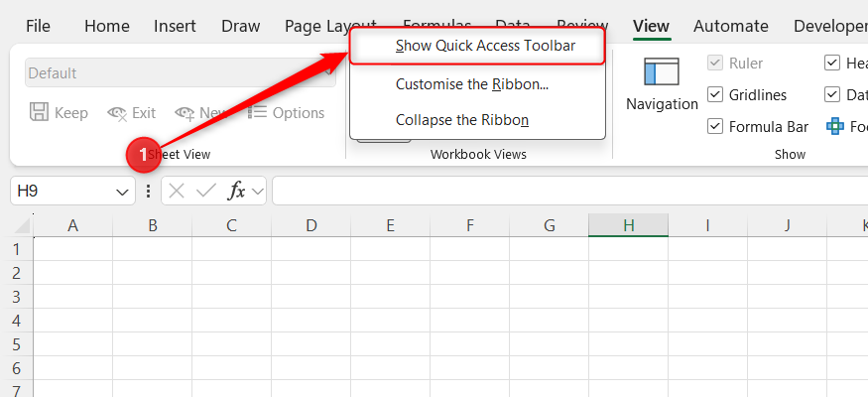Open the Default sheet view dropdown
868x397 pixels.
(180, 73)
